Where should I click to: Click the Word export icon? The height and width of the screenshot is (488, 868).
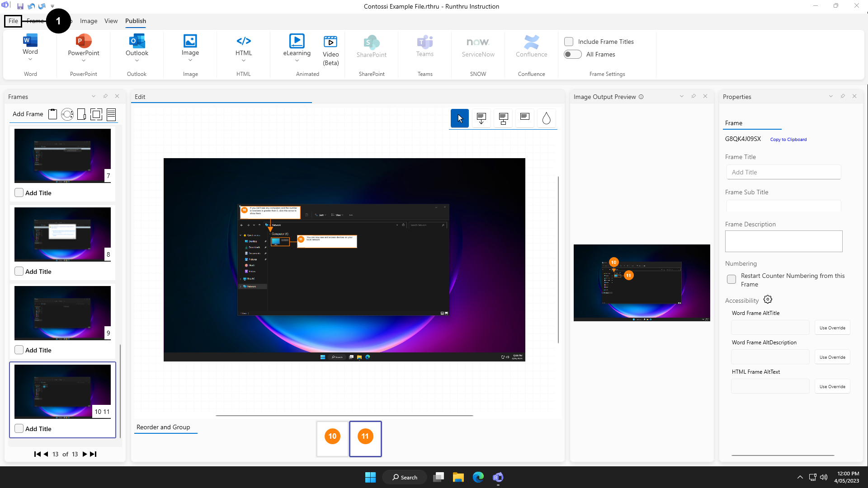pyautogui.click(x=30, y=41)
